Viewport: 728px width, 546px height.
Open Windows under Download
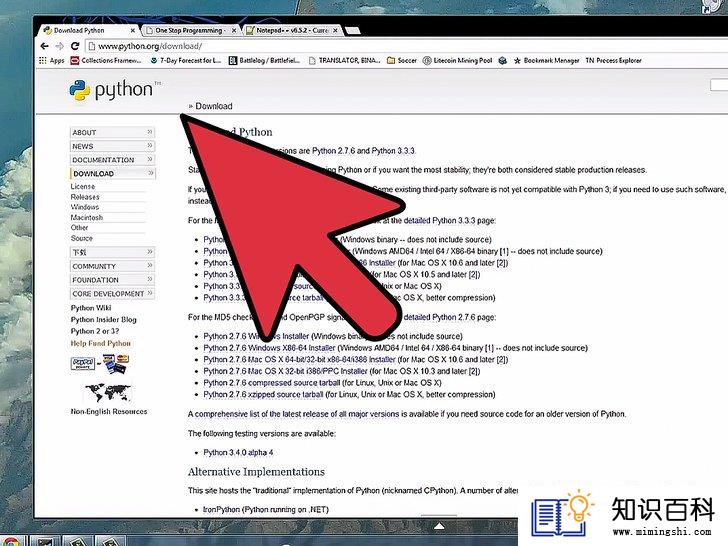pyautogui.click(x=85, y=207)
